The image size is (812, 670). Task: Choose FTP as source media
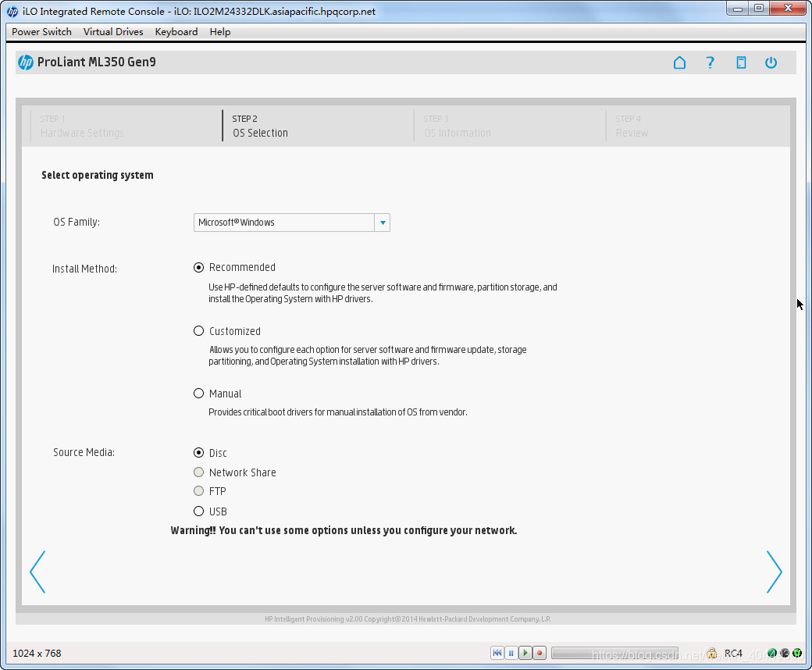198,491
